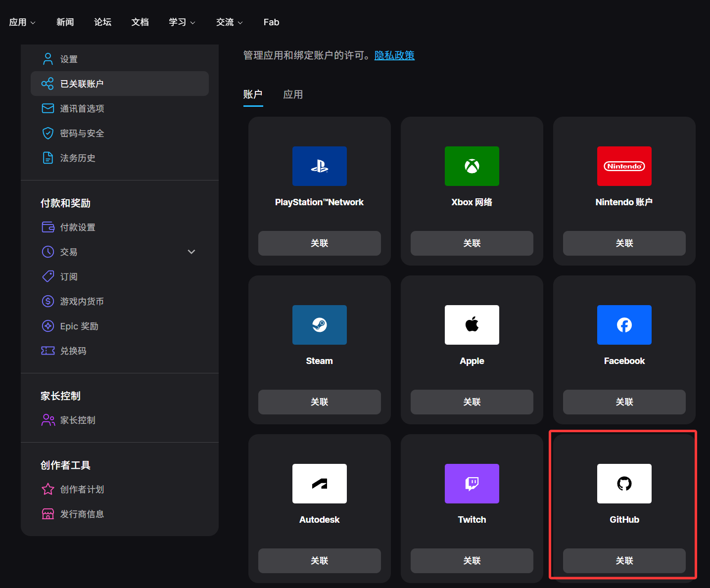Click the purple Twitch logo tile

[x=472, y=484]
